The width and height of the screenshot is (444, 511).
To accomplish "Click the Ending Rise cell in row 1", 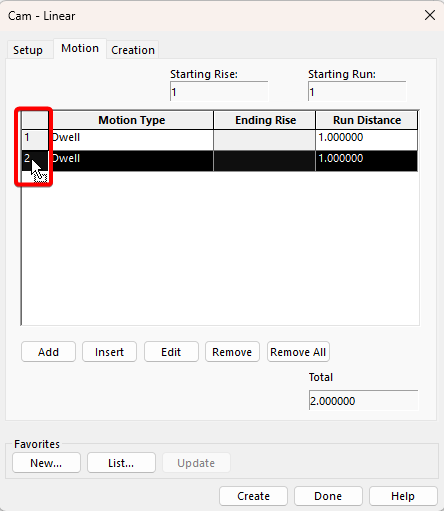I will [265, 140].
